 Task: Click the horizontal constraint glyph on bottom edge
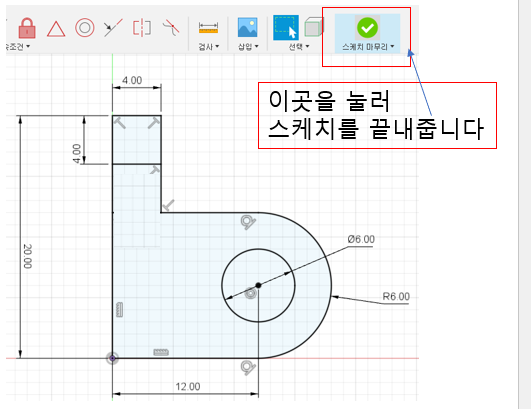(161, 352)
